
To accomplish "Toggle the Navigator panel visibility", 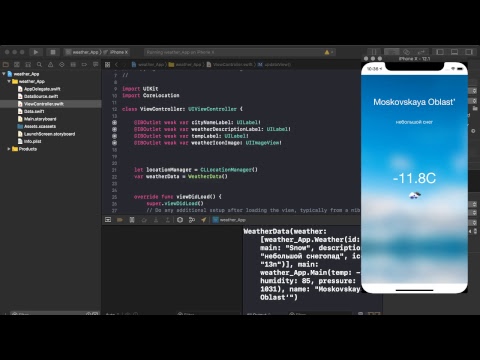I will (440, 52).
